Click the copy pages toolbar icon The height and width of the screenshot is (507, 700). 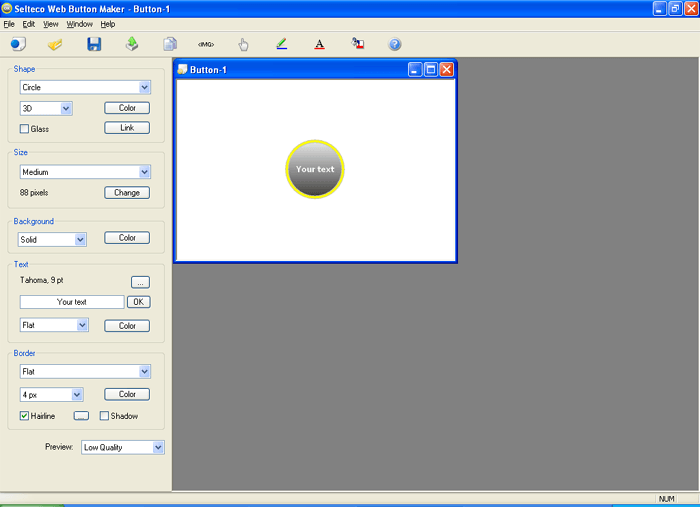170,44
